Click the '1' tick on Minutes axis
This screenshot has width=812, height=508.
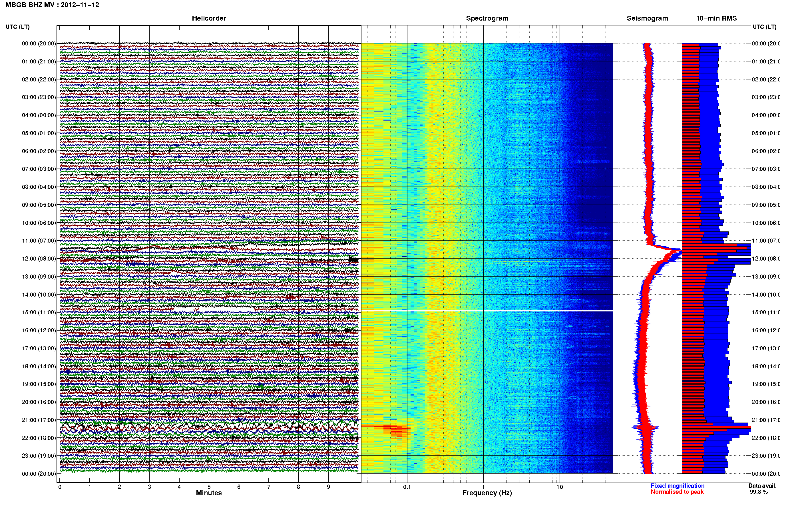point(90,487)
